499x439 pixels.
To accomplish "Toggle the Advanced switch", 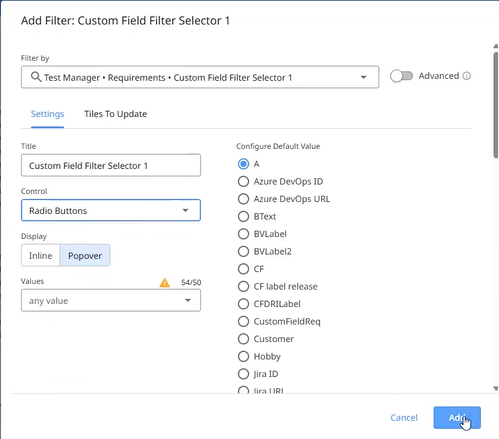I will pos(401,76).
